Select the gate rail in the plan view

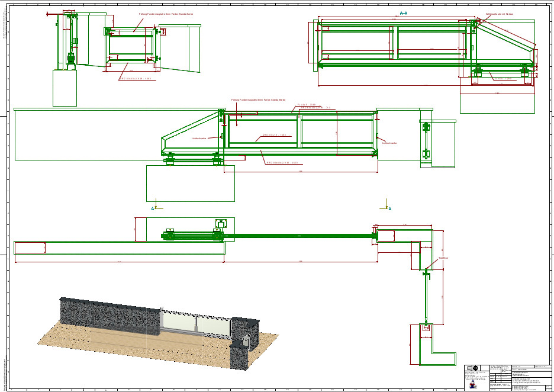[x=296, y=236]
